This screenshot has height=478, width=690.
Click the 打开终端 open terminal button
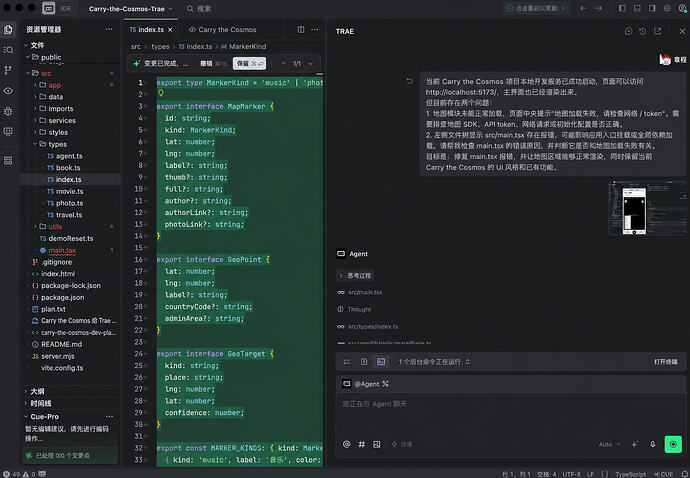pyautogui.click(x=666, y=362)
